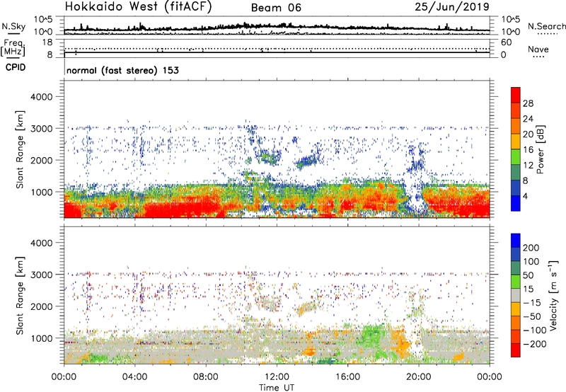Click the '-200' velocity colorbar value
The image size is (566, 392).
click(535, 344)
